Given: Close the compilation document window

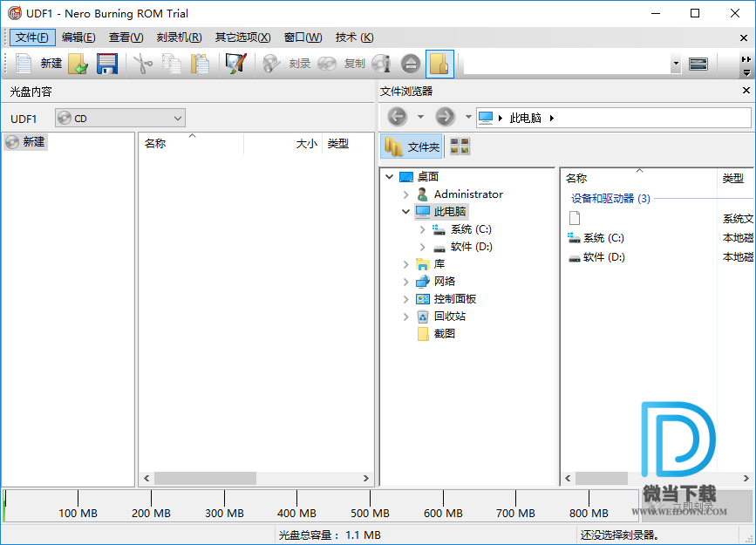Looking at the screenshot, I should tap(744, 38).
